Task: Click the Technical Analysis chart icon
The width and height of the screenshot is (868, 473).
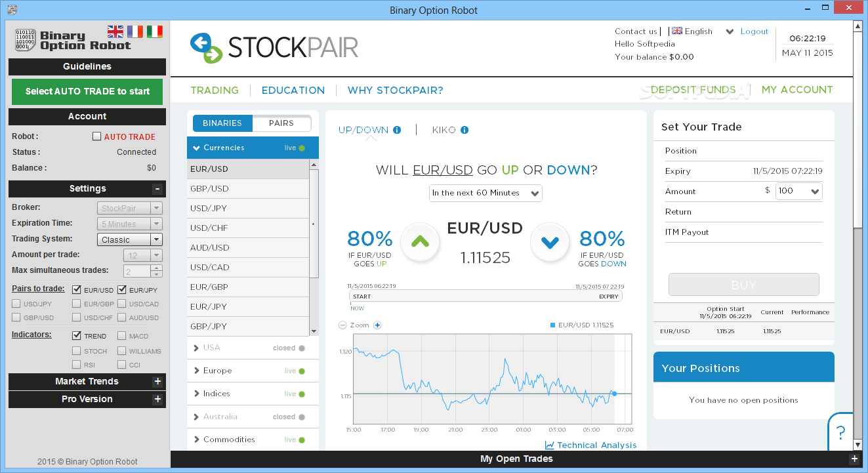Action: (550, 445)
